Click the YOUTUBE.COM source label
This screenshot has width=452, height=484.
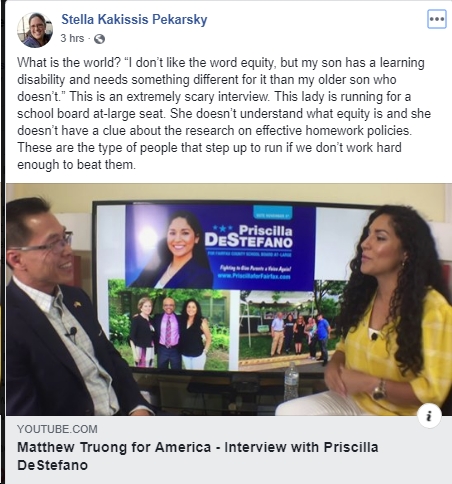point(57,429)
